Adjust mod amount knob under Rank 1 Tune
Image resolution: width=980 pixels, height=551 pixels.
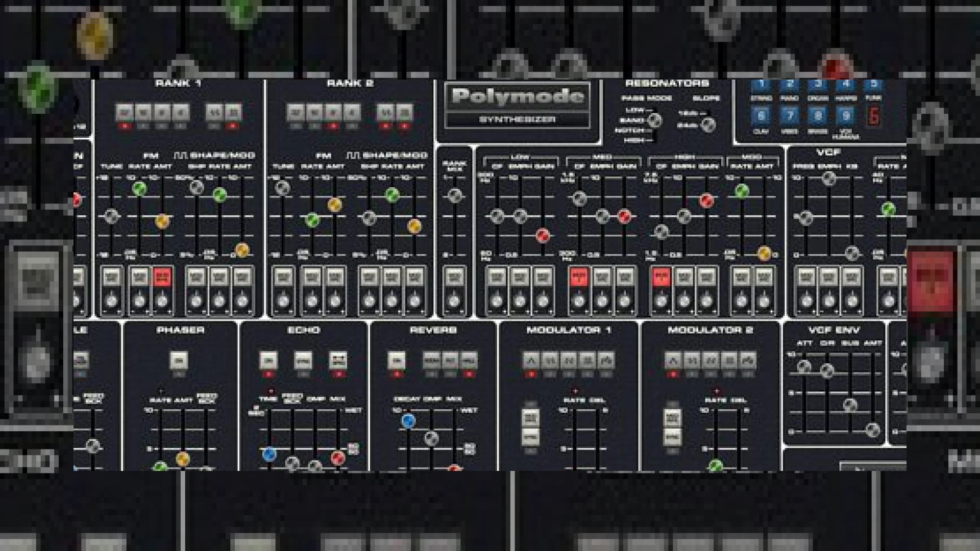(x=112, y=300)
